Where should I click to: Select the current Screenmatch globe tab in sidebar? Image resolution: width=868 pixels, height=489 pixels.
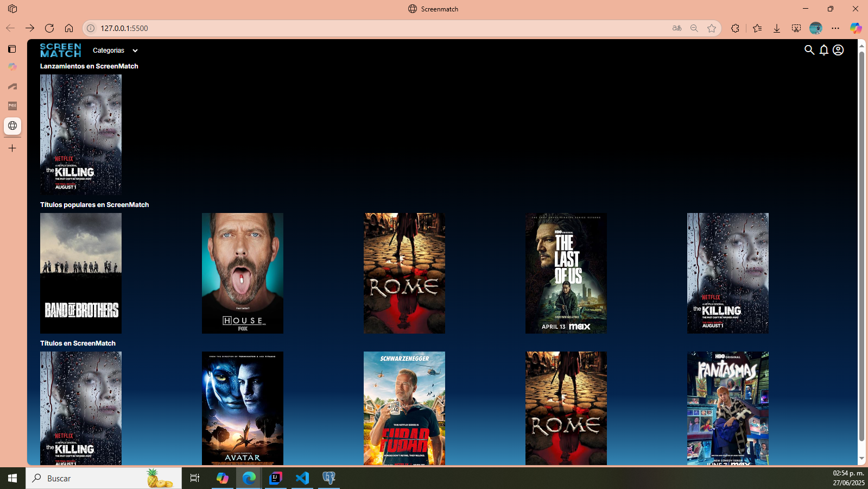pyautogui.click(x=12, y=126)
